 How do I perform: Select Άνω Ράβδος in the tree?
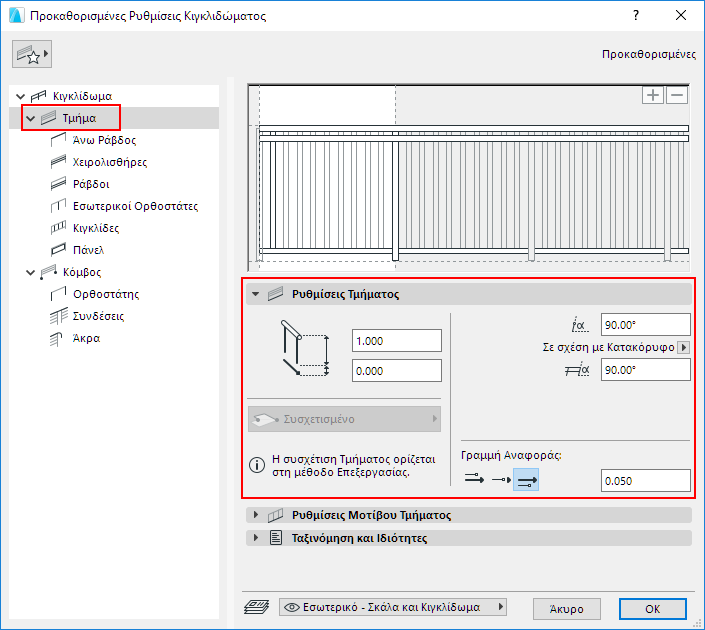104,140
